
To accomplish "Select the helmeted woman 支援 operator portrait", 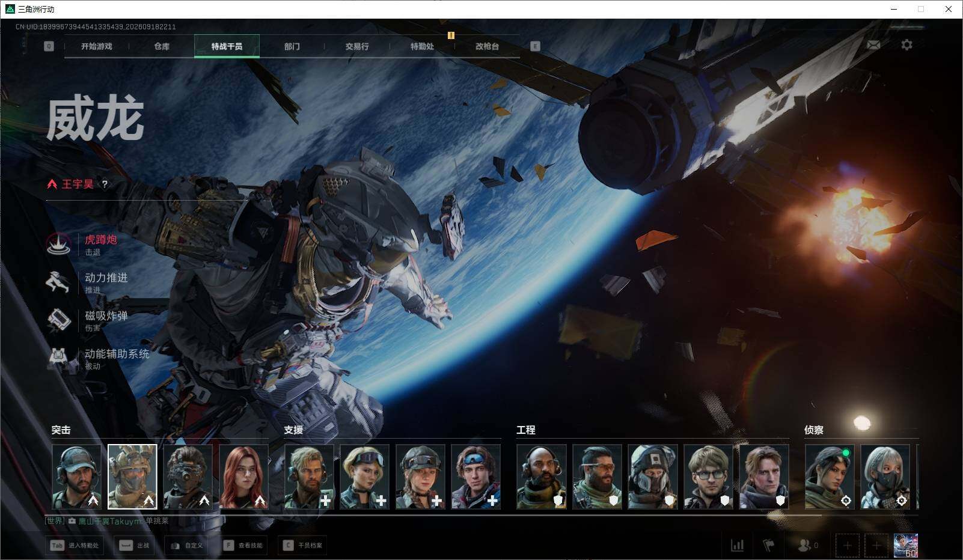I will click(420, 476).
